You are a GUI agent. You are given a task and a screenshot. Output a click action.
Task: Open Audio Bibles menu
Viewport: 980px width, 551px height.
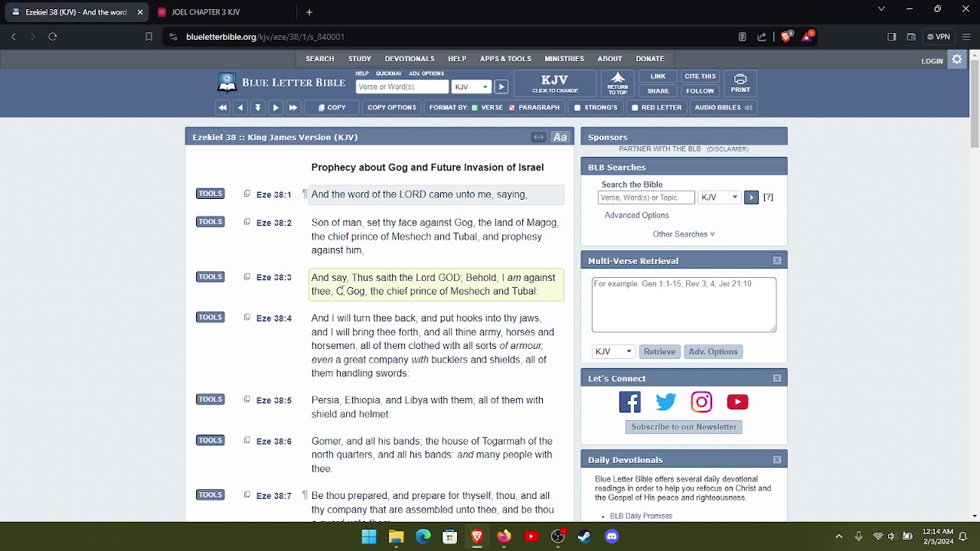pyautogui.click(x=724, y=108)
